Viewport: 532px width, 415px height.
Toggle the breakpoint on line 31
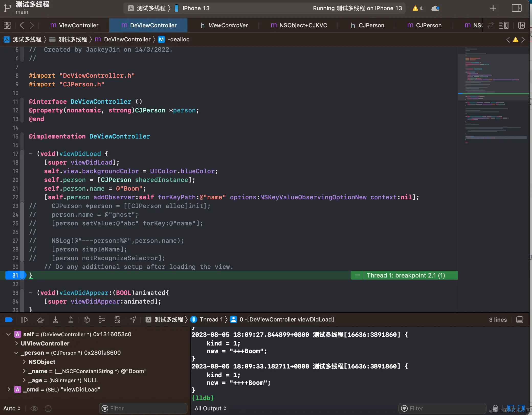[15, 275]
